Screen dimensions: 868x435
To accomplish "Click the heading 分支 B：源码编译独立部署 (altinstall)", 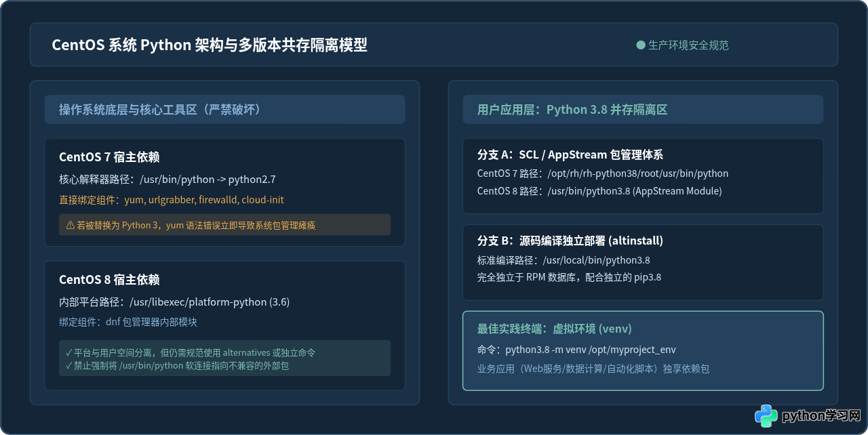I will [570, 241].
